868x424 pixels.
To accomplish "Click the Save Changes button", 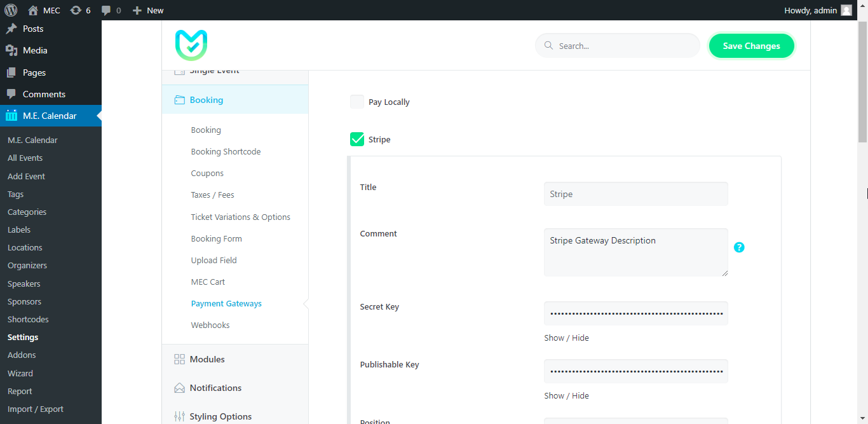I will [x=751, y=46].
